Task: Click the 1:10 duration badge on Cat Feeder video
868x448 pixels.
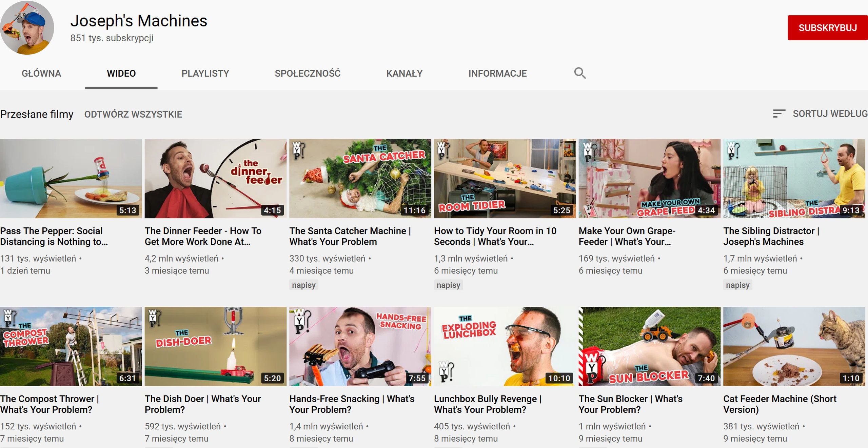Action: [x=851, y=378]
